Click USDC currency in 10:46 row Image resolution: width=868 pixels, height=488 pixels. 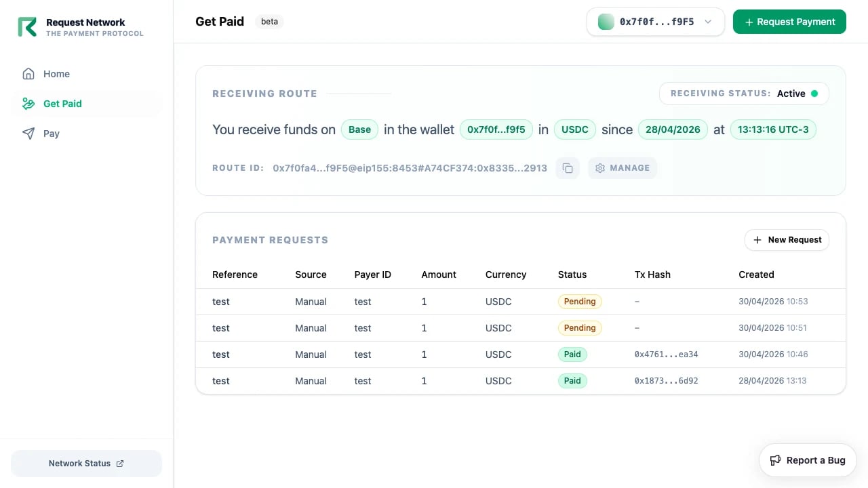(x=498, y=354)
